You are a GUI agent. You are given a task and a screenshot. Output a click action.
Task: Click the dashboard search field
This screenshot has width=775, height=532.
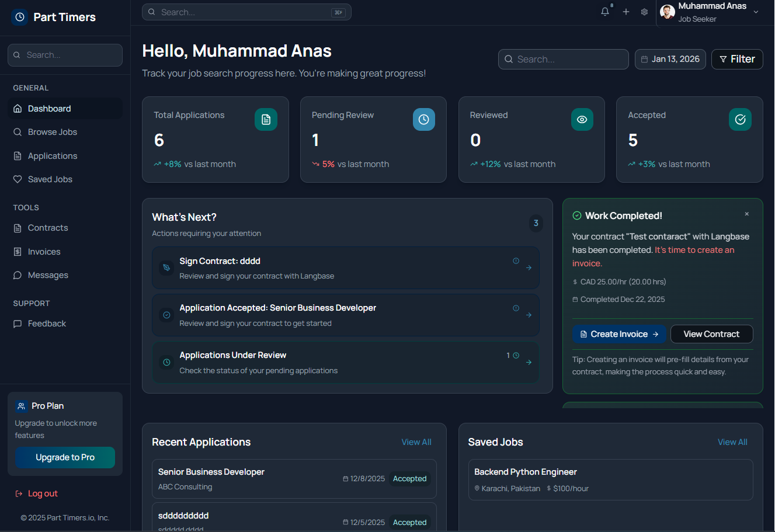click(x=562, y=59)
